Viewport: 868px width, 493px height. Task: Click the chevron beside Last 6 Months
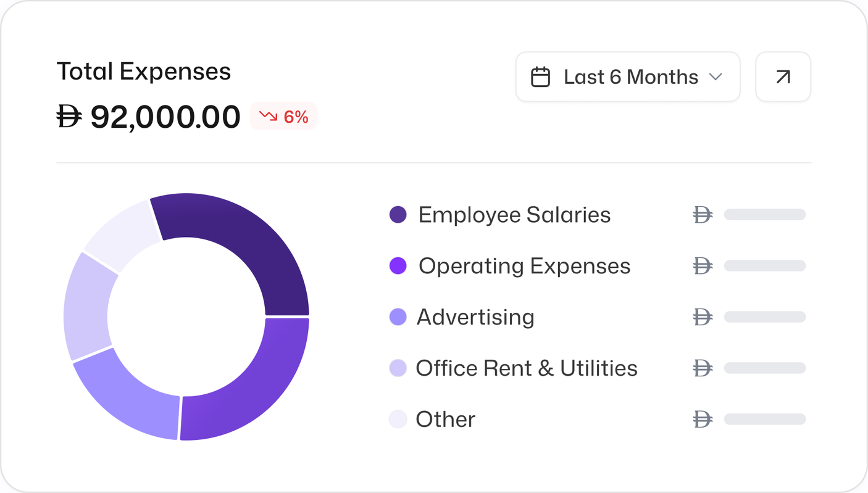(x=716, y=77)
